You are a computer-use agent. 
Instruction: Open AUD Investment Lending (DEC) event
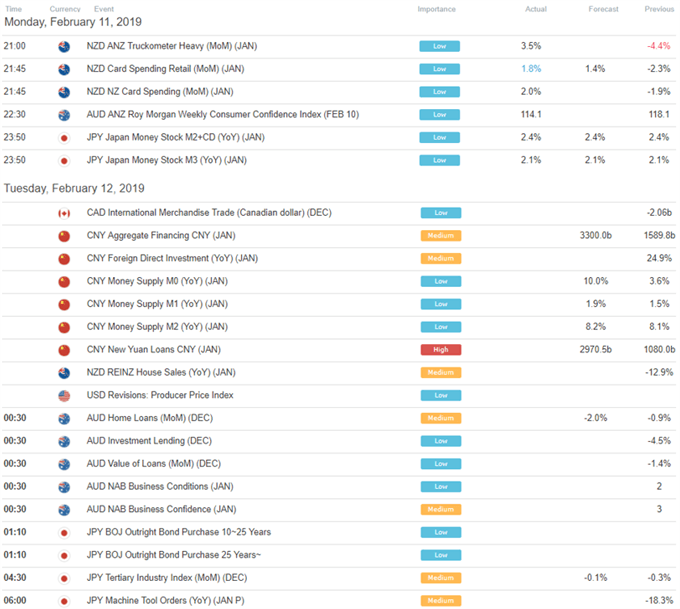tap(149, 441)
